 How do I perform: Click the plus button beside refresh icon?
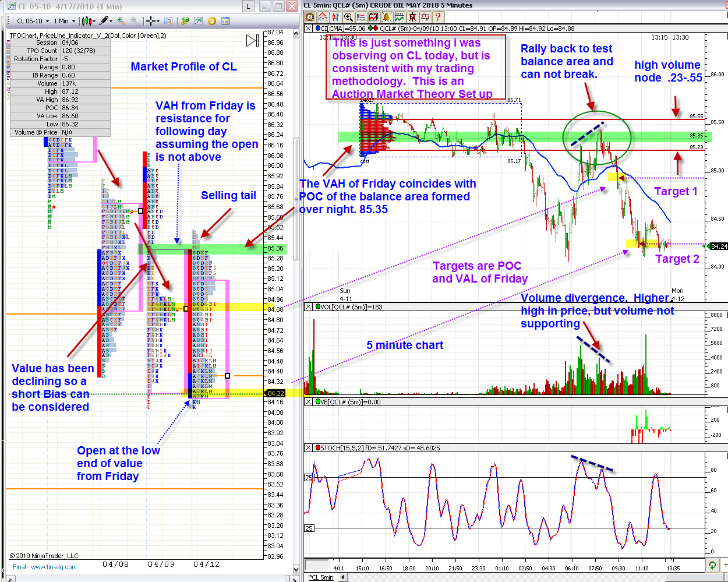724,565
